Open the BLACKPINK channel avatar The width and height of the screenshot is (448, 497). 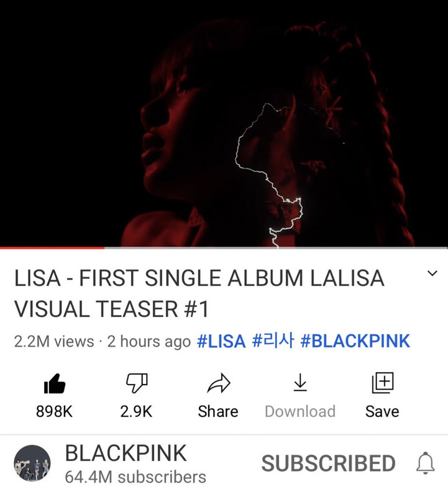click(x=32, y=463)
